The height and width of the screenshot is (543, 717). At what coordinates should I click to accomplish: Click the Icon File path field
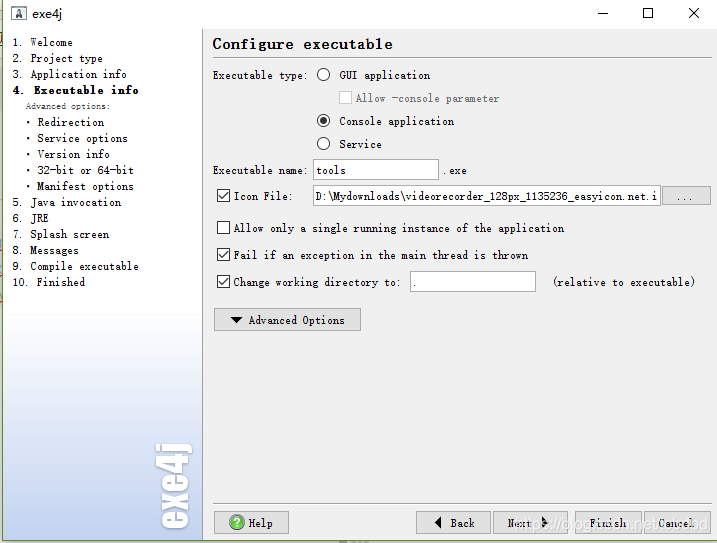click(487, 196)
